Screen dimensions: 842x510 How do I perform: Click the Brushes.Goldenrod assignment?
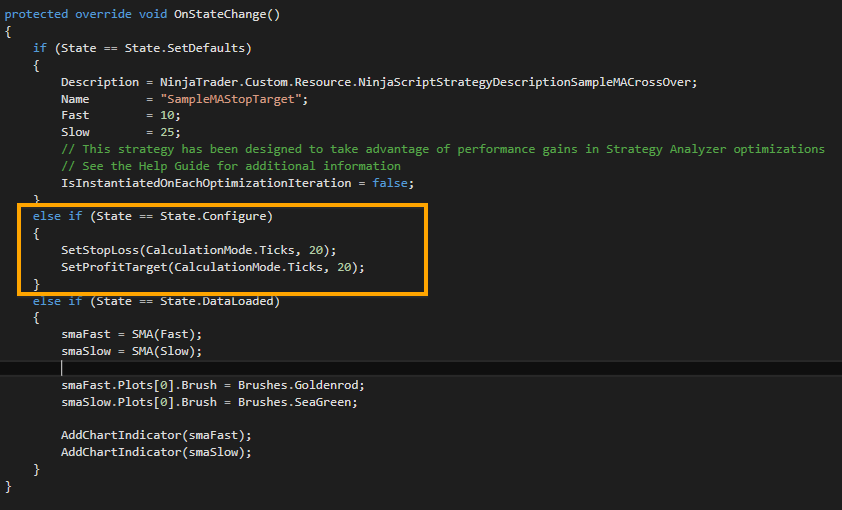click(x=213, y=385)
